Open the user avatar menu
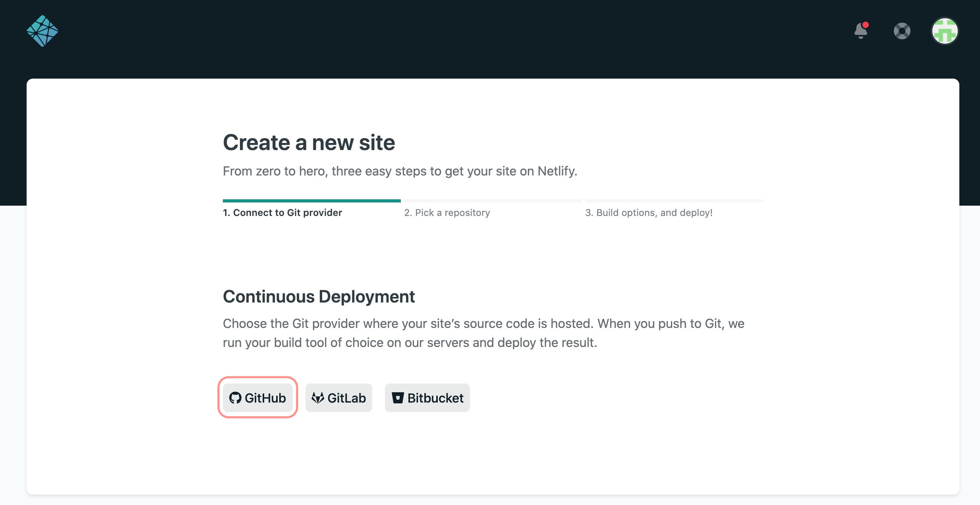Screen dimensions: 980x505 945,31
